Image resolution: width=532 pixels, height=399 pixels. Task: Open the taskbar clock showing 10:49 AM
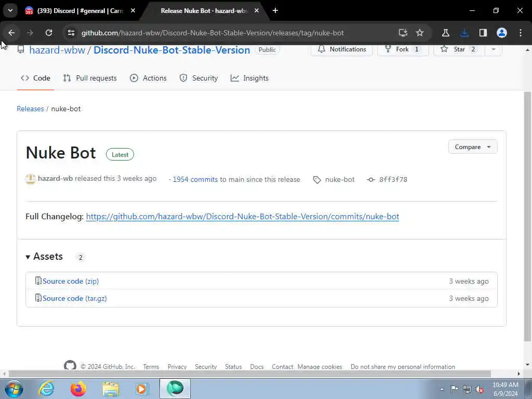click(505, 389)
